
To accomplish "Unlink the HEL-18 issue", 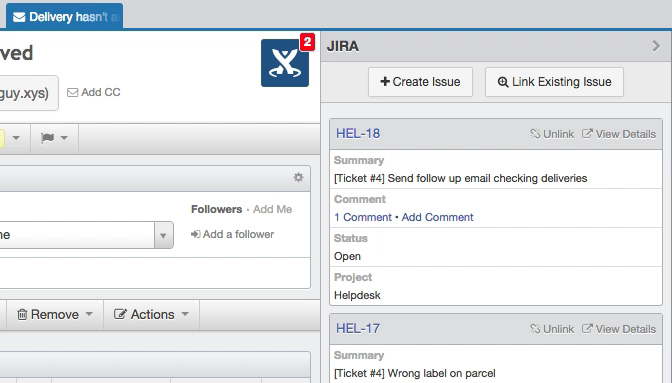I will [x=552, y=134].
